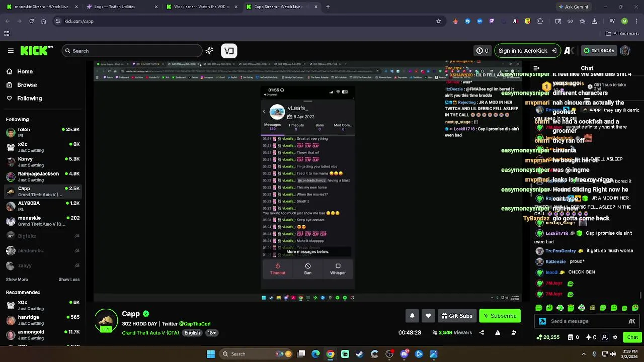Click the sparkle icon beside search bar

click(209, 51)
